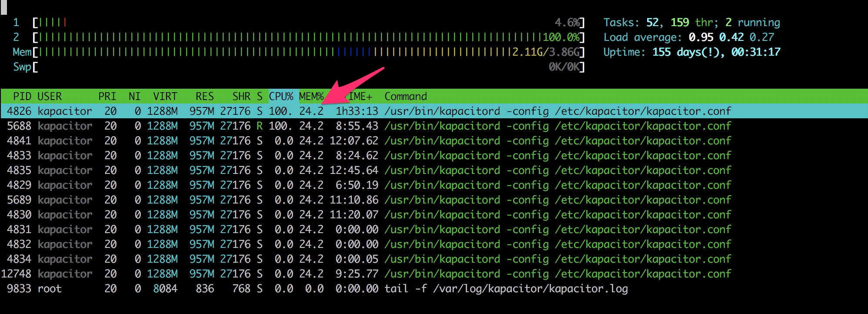Click the Mem usage meter bar

299,52
